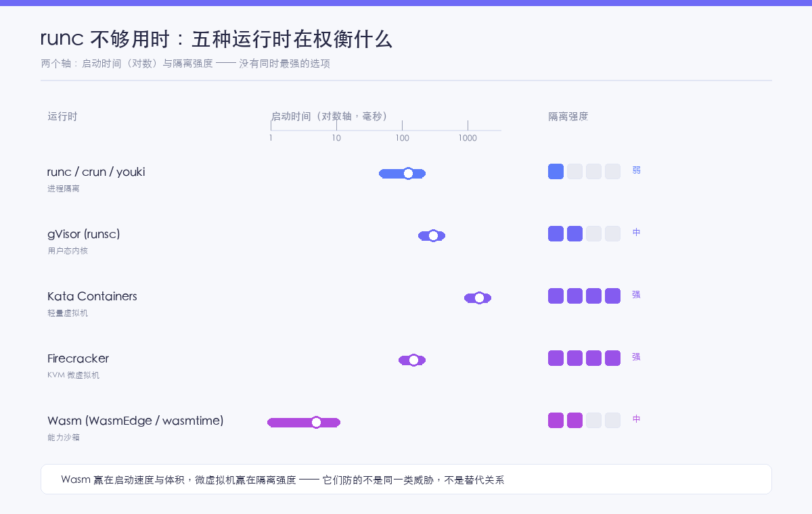This screenshot has width=812, height=514.
Task: Click the 'Kata Containers' row name
Action: click(92, 296)
